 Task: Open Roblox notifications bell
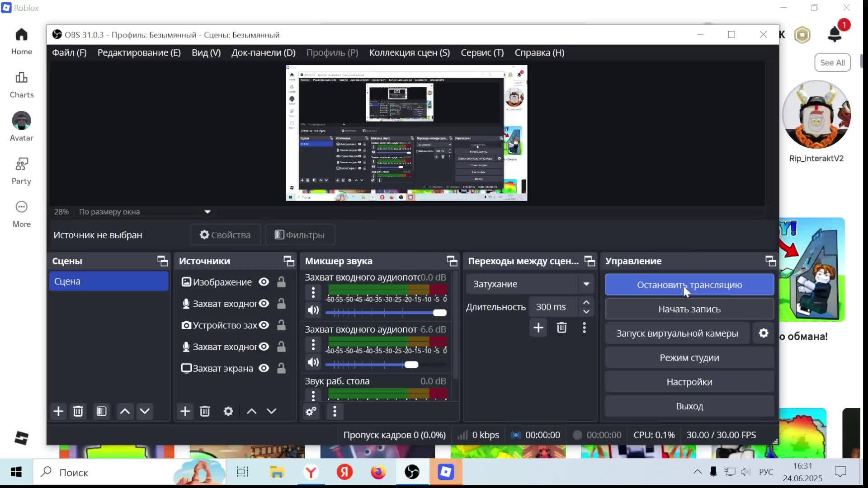coord(835,34)
